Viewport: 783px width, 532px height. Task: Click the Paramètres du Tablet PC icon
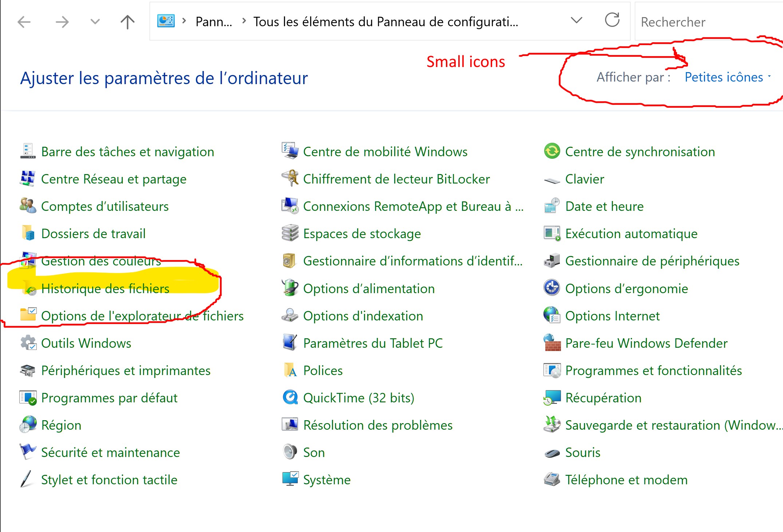tap(290, 343)
